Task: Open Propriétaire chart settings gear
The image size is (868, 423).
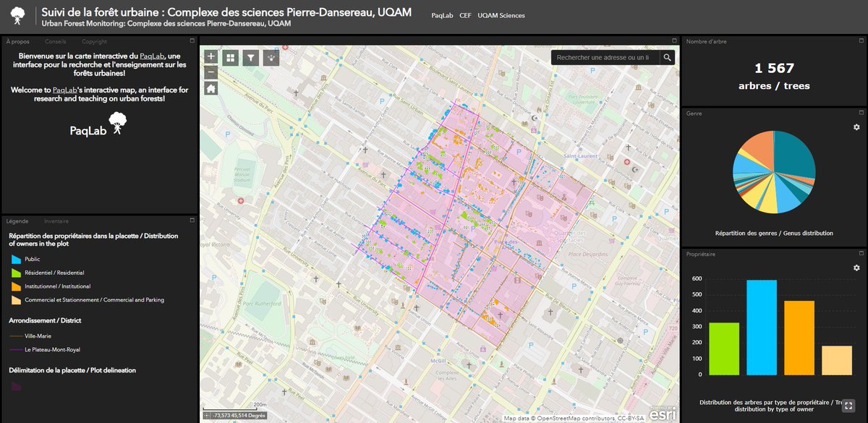Action: (x=856, y=268)
